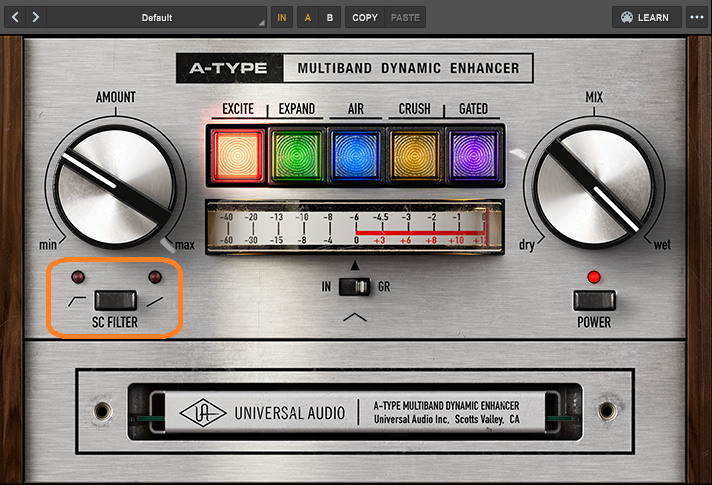Select the green EXPAND mode button
This screenshot has width=712, height=485.
(297, 157)
